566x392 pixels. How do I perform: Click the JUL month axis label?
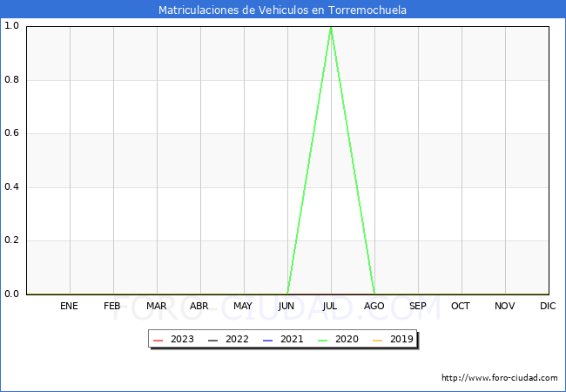click(x=330, y=306)
